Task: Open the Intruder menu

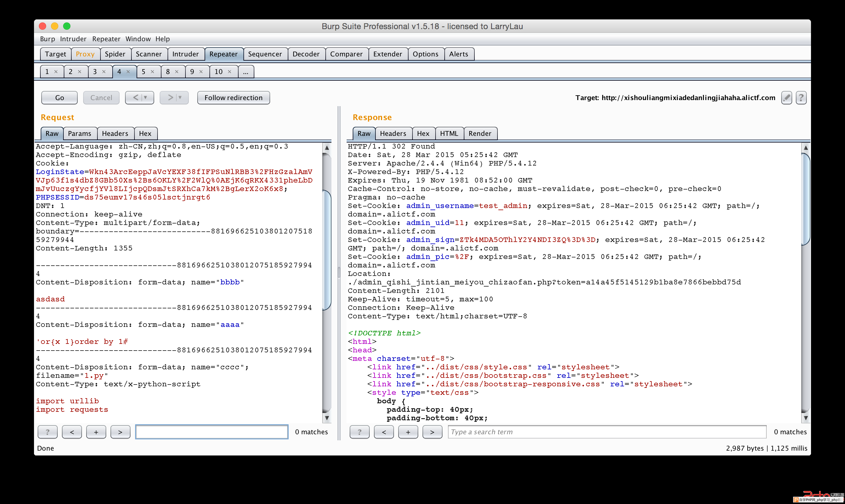Action: (x=73, y=39)
